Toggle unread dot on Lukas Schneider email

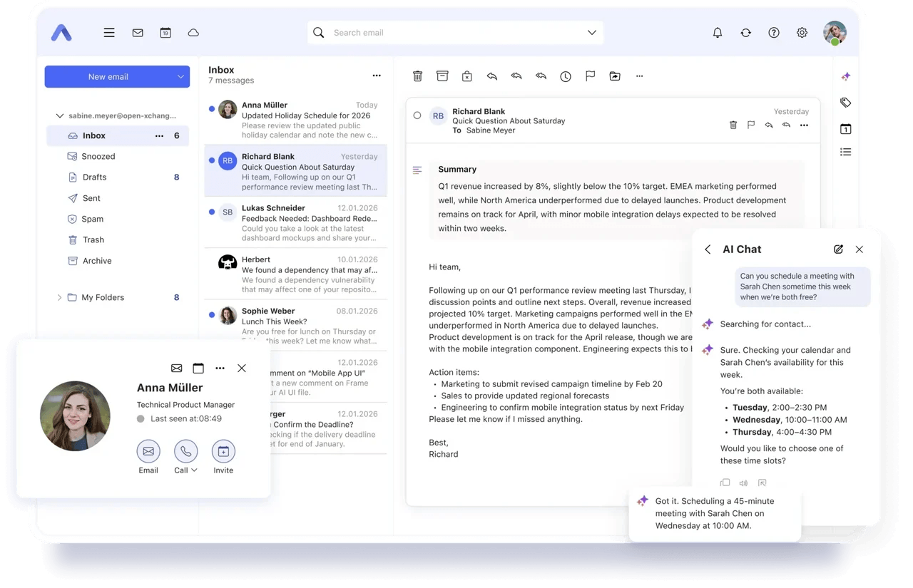pos(212,212)
